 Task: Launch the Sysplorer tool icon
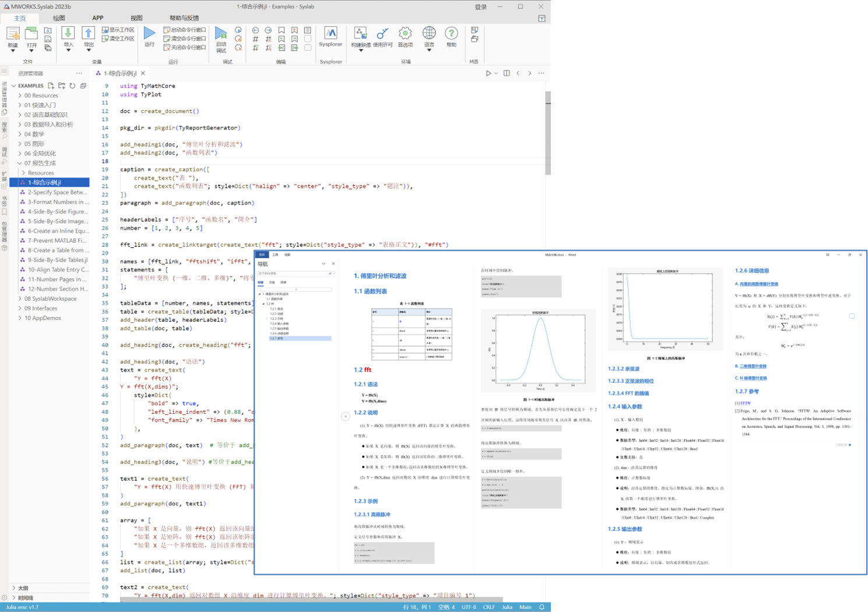331,34
